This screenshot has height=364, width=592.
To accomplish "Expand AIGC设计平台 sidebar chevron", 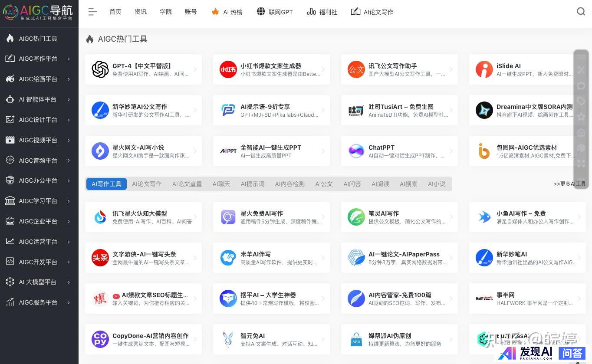I will coord(69,120).
